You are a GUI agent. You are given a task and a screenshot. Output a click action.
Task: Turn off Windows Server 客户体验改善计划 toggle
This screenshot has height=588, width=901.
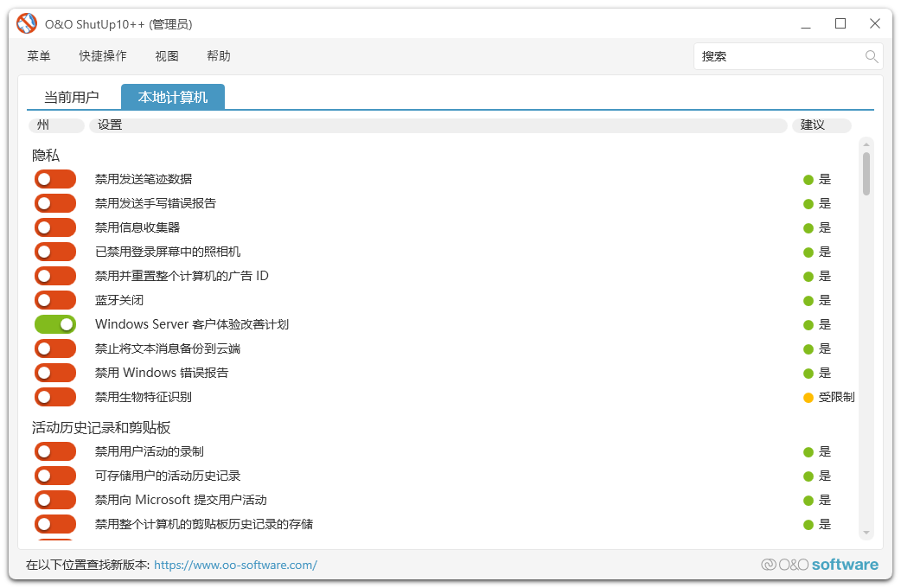[x=55, y=325]
